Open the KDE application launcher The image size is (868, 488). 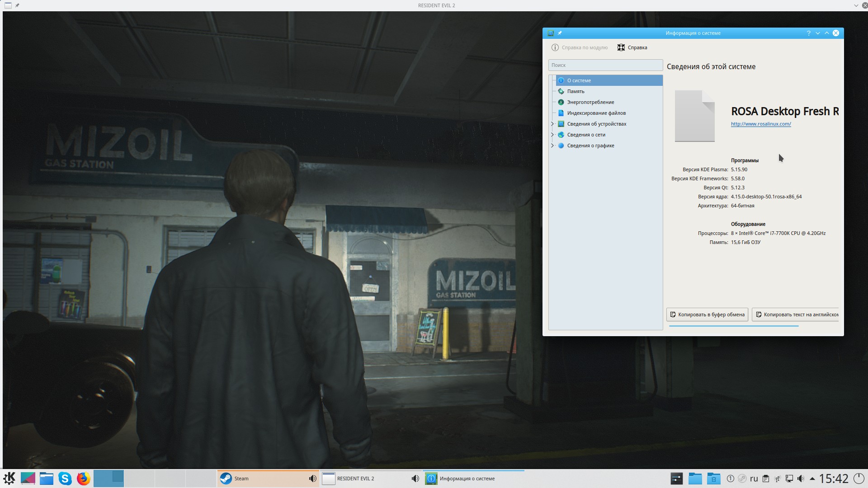[x=9, y=479]
